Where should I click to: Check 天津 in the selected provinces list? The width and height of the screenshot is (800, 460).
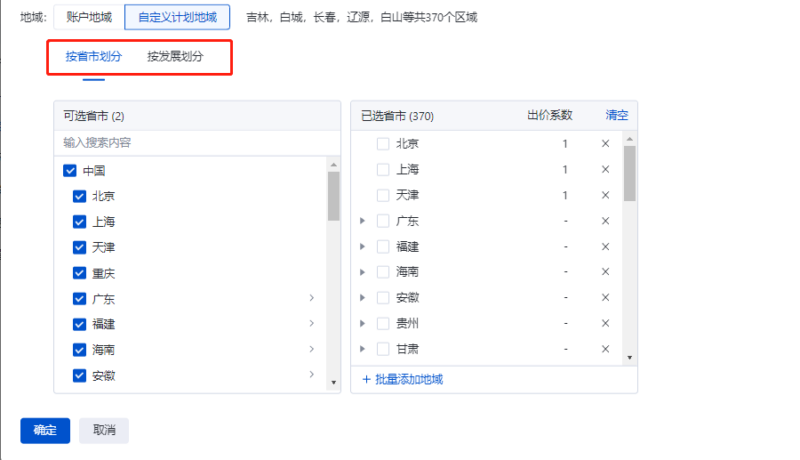tap(383, 195)
